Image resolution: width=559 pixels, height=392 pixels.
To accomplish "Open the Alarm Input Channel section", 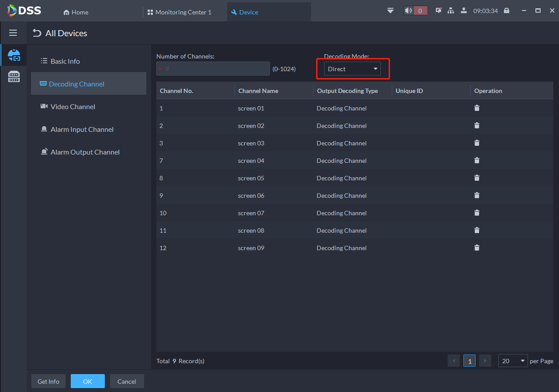I will click(89, 129).
